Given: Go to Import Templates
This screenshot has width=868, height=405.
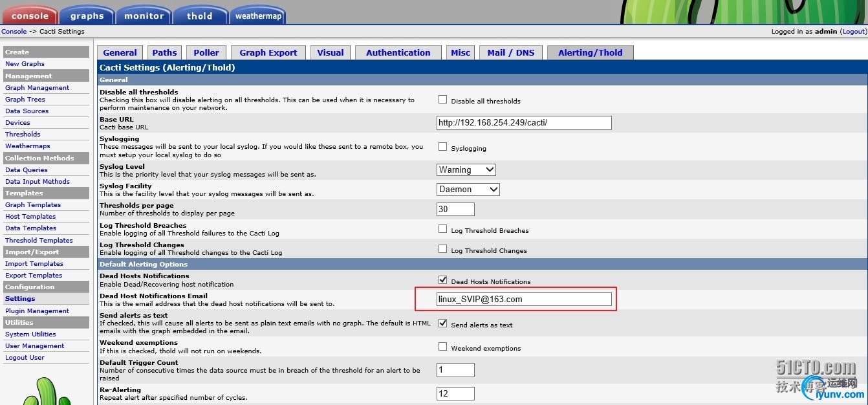Looking at the screenshot, I should (x=34, y=264).
